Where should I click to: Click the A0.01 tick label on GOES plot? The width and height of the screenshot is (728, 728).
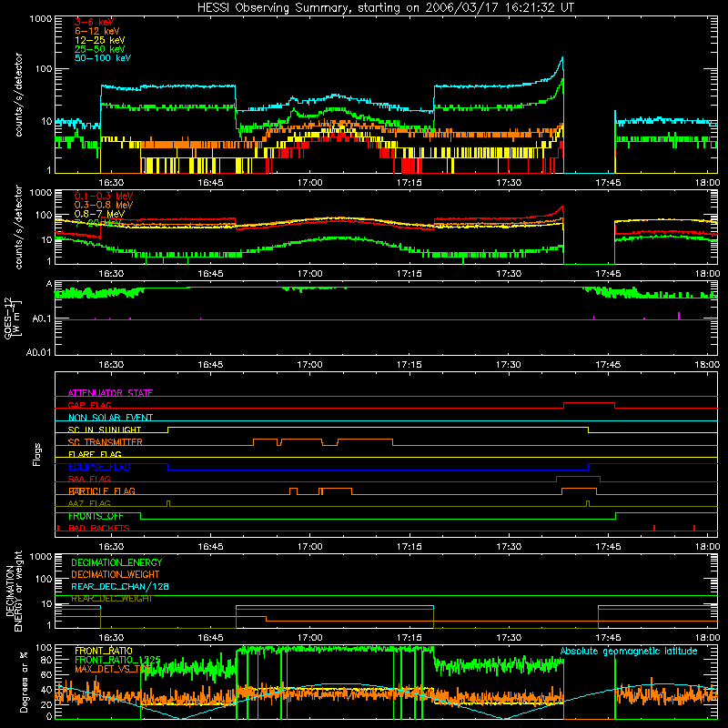[39, 352]
